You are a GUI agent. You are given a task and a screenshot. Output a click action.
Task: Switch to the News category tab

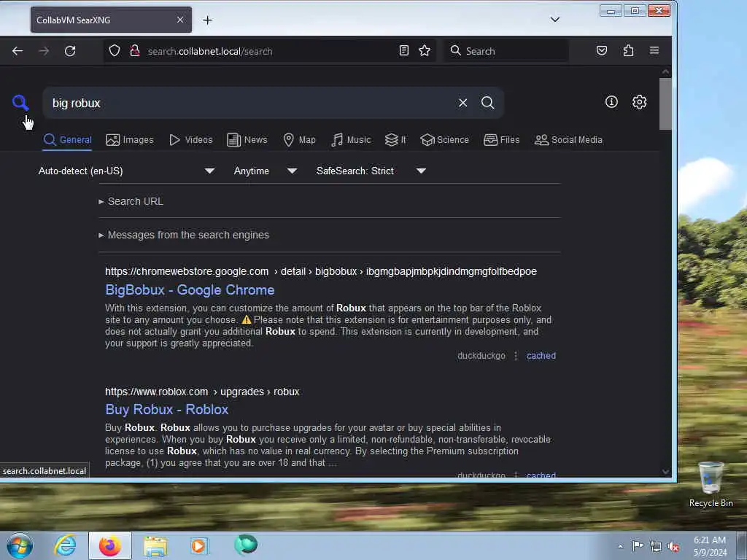coord(247,140)
